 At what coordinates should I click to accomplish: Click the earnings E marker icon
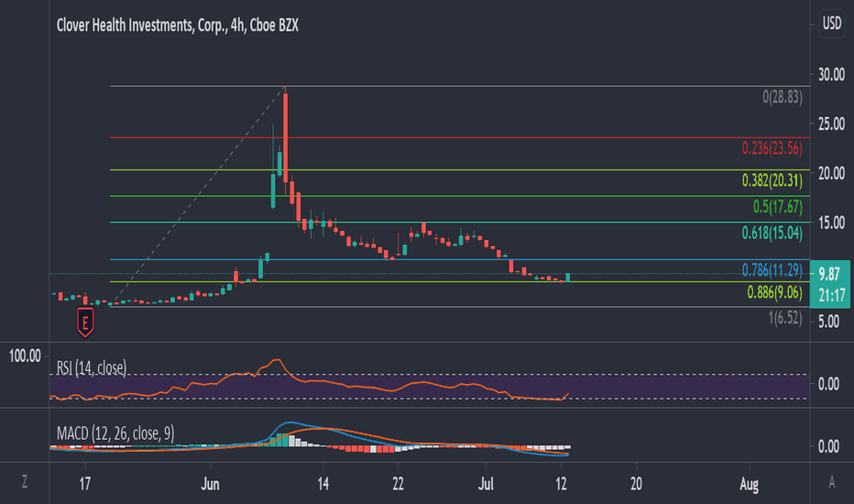point(85,323)
